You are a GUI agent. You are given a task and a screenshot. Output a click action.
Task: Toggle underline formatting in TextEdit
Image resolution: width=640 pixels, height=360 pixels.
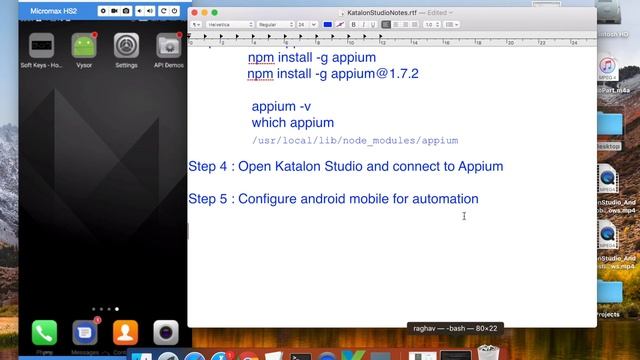[373, 24]
